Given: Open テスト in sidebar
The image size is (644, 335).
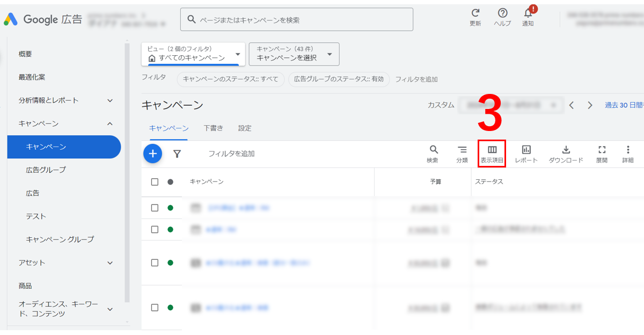Looking at the screenshot, I should (36, 216).
